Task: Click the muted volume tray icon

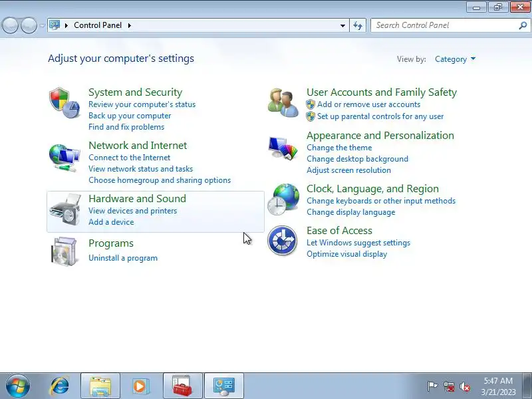Action: click(464, 386)
